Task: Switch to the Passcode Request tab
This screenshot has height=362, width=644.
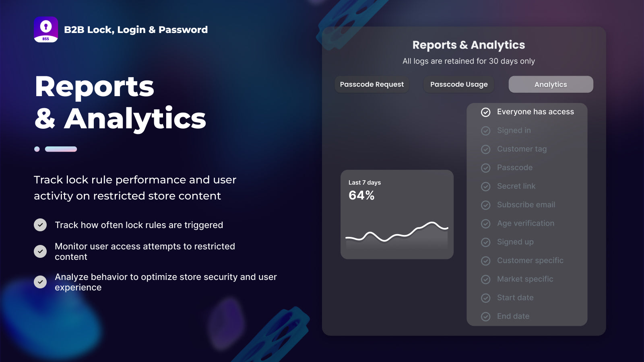Action: point(372,84)
